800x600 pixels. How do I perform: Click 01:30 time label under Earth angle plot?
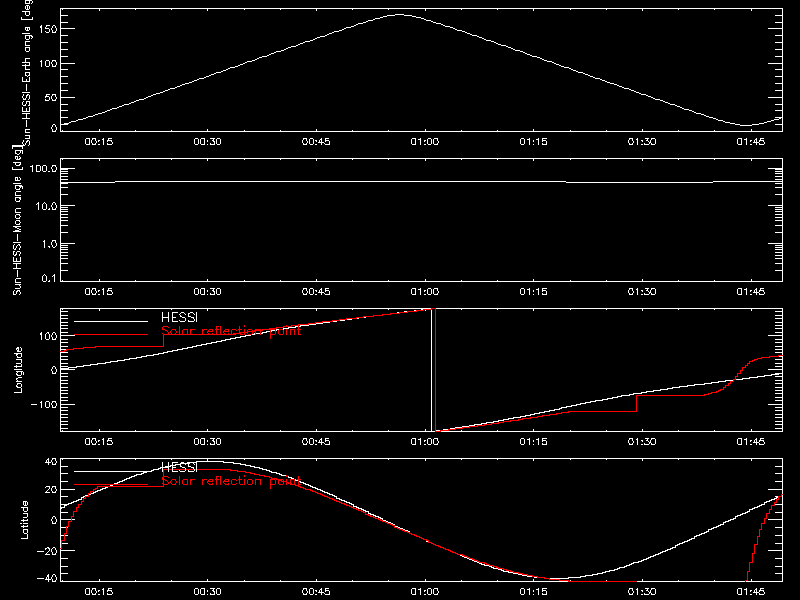tap(642, 142)
